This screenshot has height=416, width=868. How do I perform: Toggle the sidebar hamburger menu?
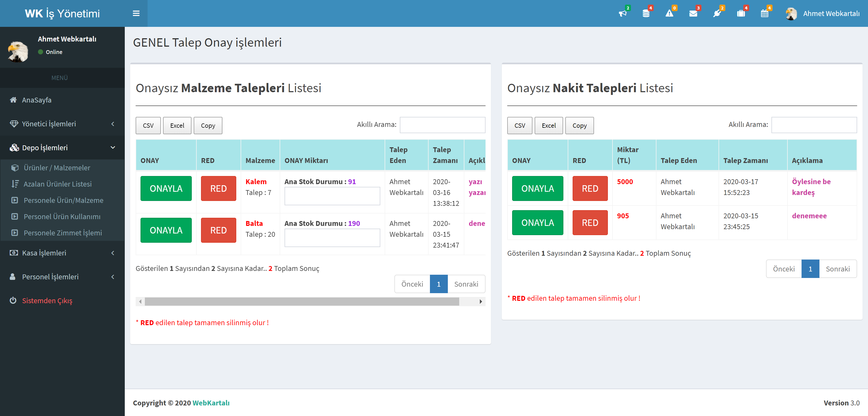pos(136,14)
